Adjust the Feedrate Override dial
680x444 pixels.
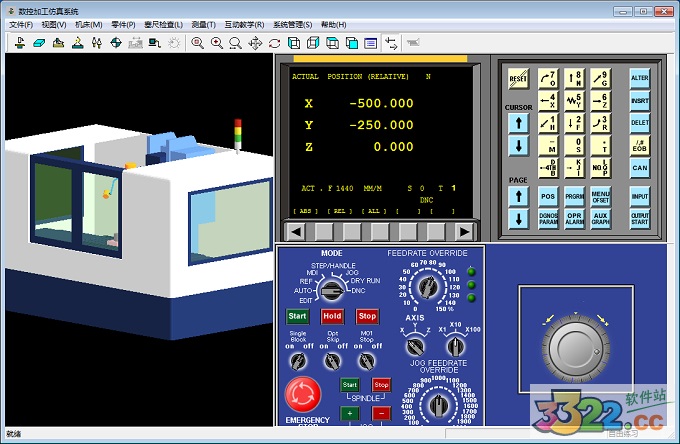click(428, 289)
